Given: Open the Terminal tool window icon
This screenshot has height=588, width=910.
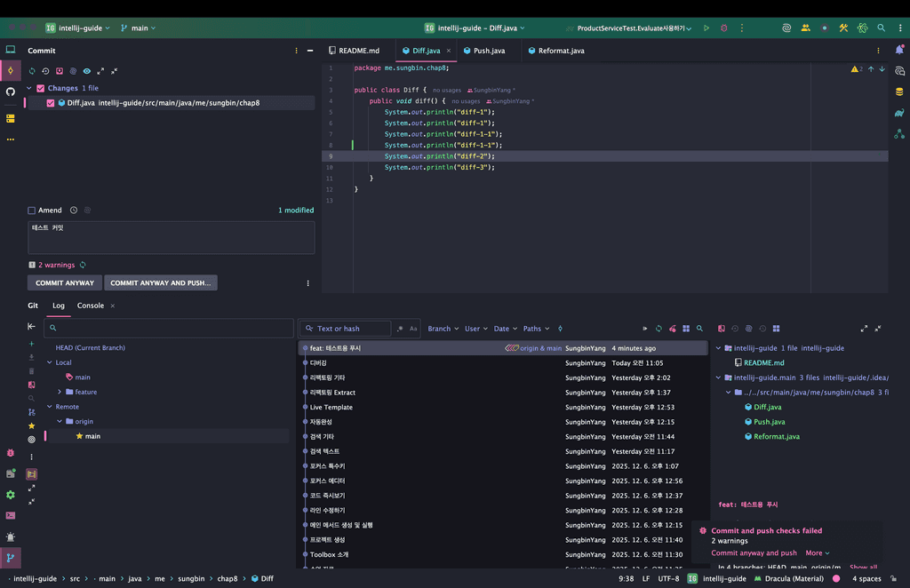Looking at the screenshot, I should click(x=11, y=515).
